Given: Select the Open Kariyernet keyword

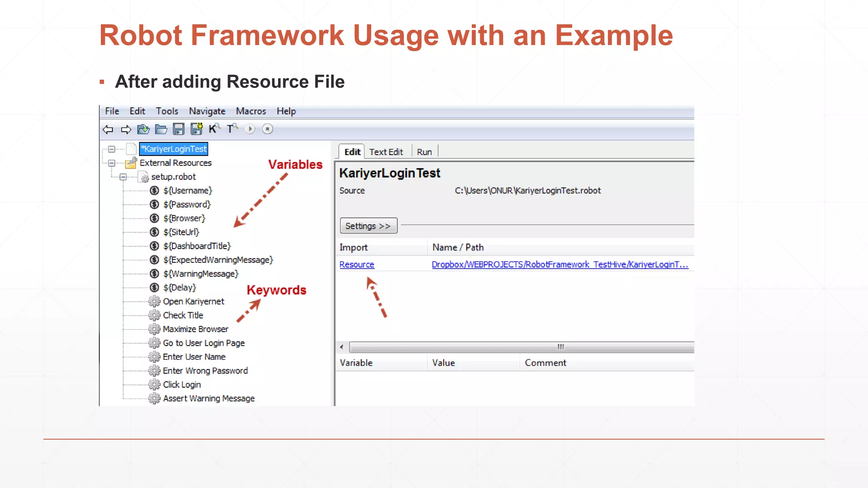Looking at the screenshot, I should coord(194,302).
